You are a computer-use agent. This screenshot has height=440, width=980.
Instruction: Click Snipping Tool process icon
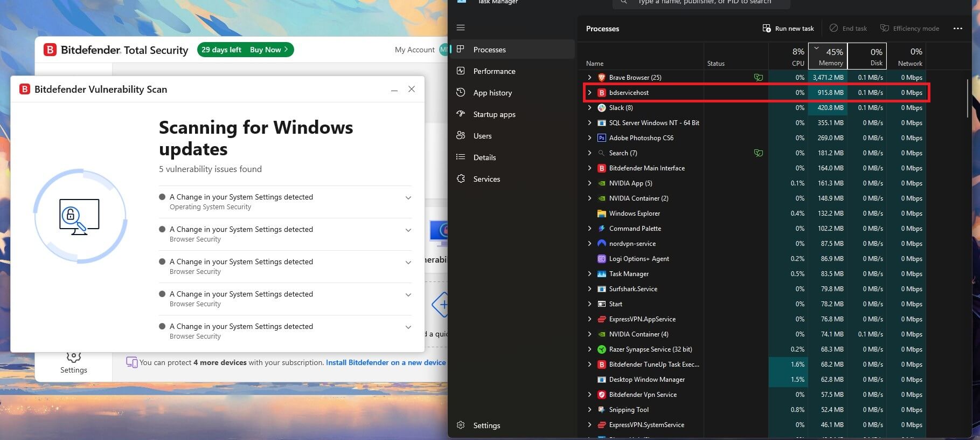602,410
